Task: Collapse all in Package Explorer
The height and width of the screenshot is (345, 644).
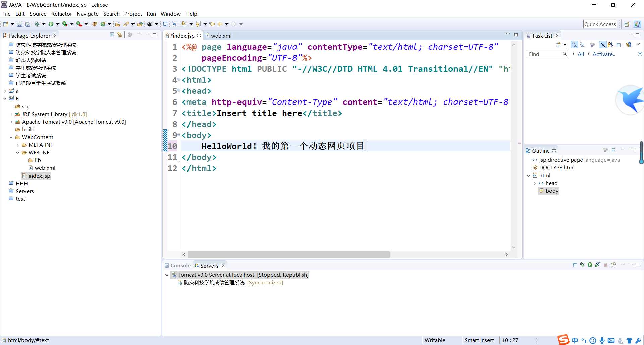Action: (x=112, y=35)
